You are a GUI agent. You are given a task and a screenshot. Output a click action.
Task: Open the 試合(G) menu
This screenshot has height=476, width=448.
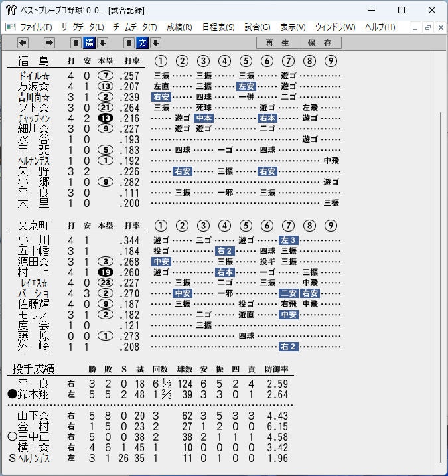258,27
